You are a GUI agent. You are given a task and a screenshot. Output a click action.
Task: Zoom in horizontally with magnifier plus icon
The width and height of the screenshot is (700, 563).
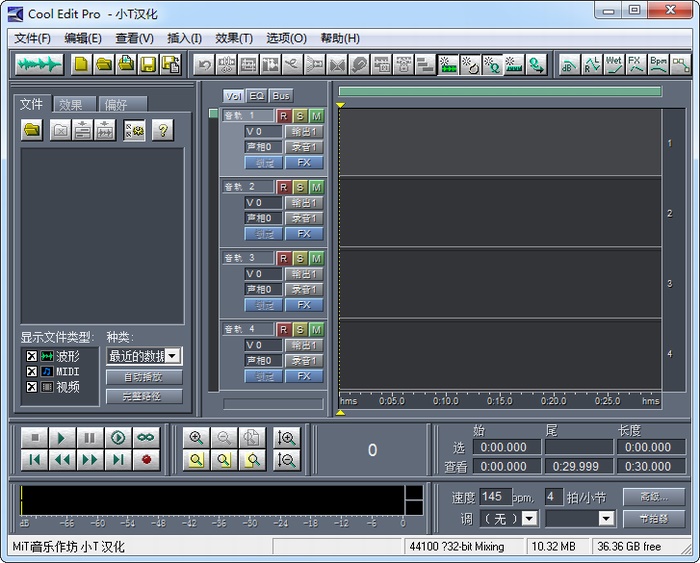point(196,438)
